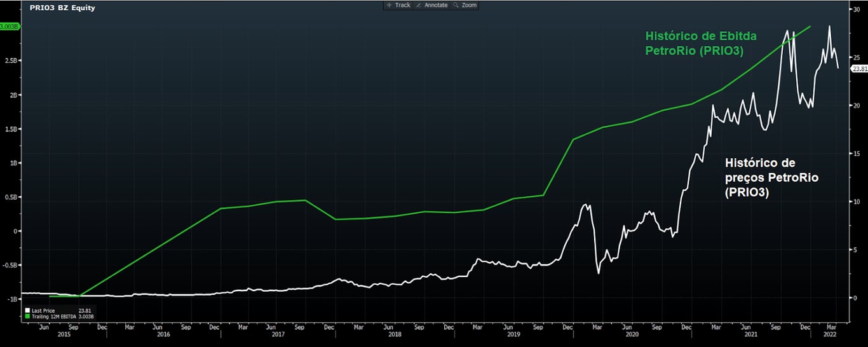Click the PRIO3 BZ Equity title
This screenshot has height=347, width=868.
coord(62,8)
